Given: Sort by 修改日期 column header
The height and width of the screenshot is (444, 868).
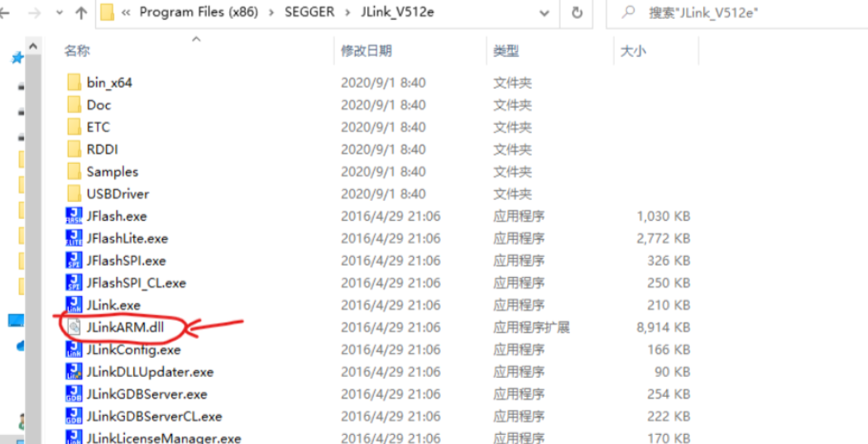Looking at the screenshot, I should click(366, 51).
